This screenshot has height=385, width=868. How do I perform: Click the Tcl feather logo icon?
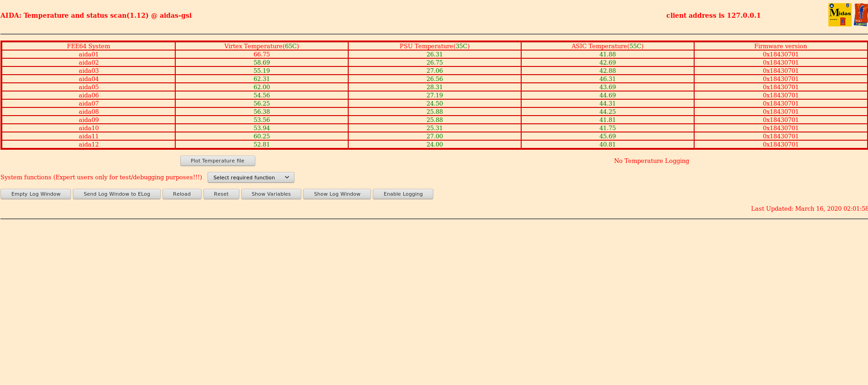pos(861,15)
